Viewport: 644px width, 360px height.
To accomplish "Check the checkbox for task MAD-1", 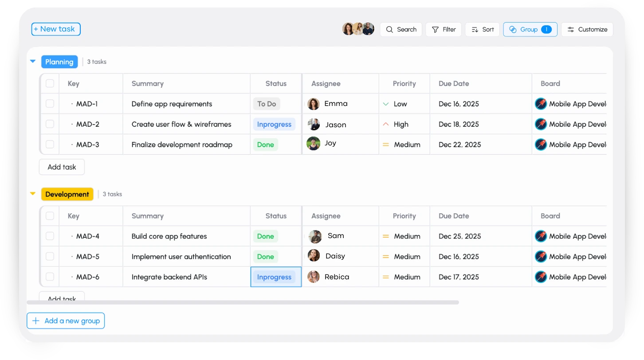I will pos(50,103).
